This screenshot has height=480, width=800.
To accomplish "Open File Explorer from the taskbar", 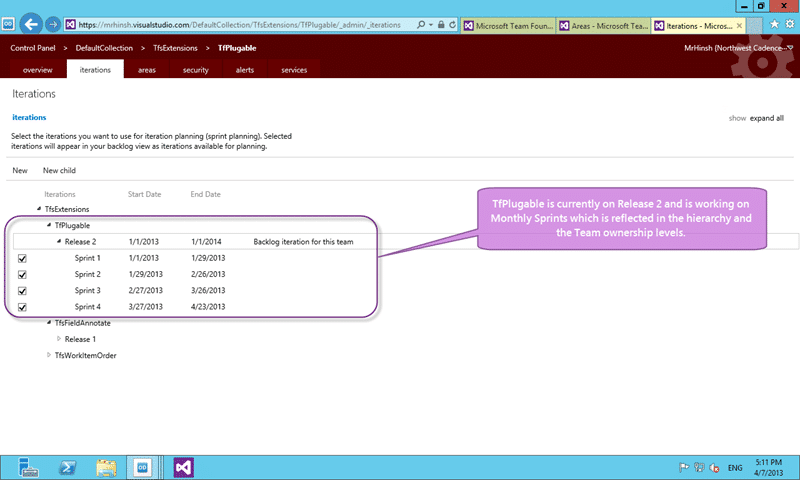I will click(x=106, y=467).
